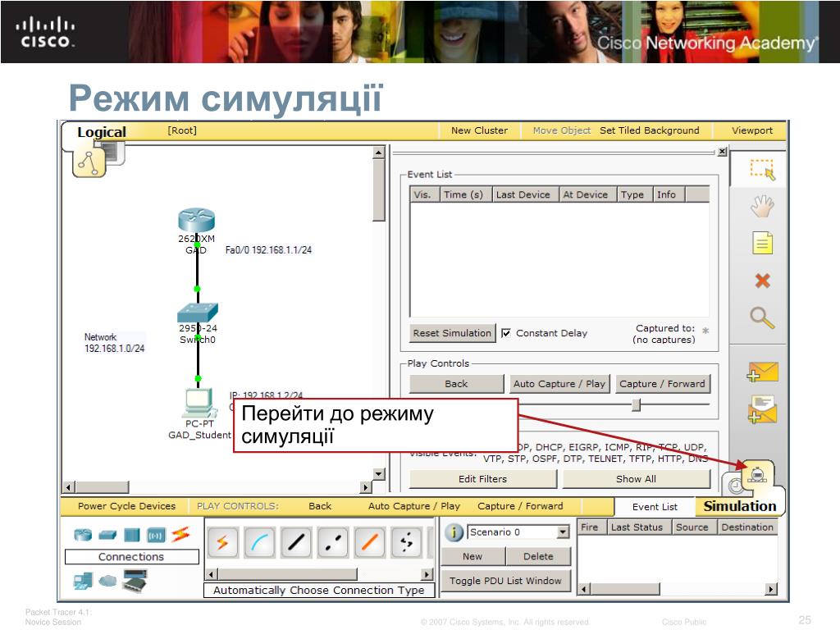Screen dimensions: 840x630
Task: Click connection list right scroll arrow
Action: tap(427, 574)
